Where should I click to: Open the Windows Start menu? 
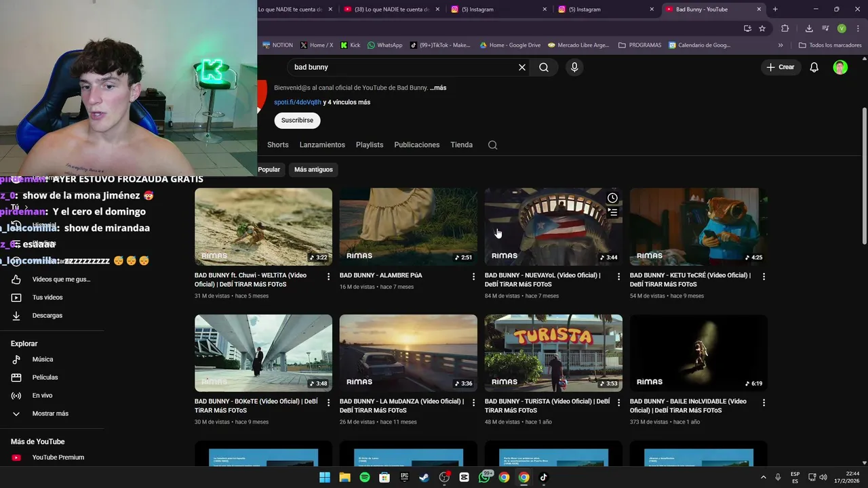(x=325, y=477)
